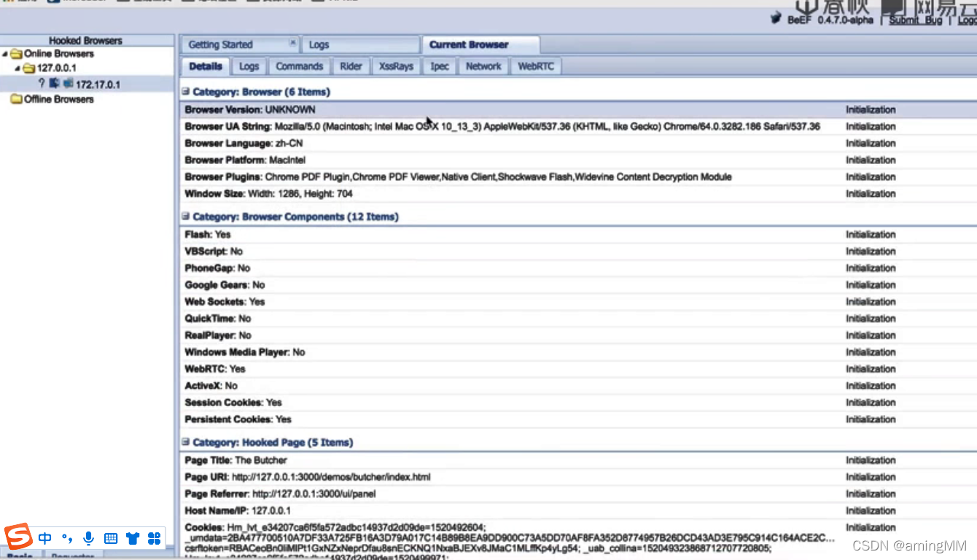Click the Page Title: The Butcher row
The height and width of the screenshot is (560, 977).
pos(578,461)
